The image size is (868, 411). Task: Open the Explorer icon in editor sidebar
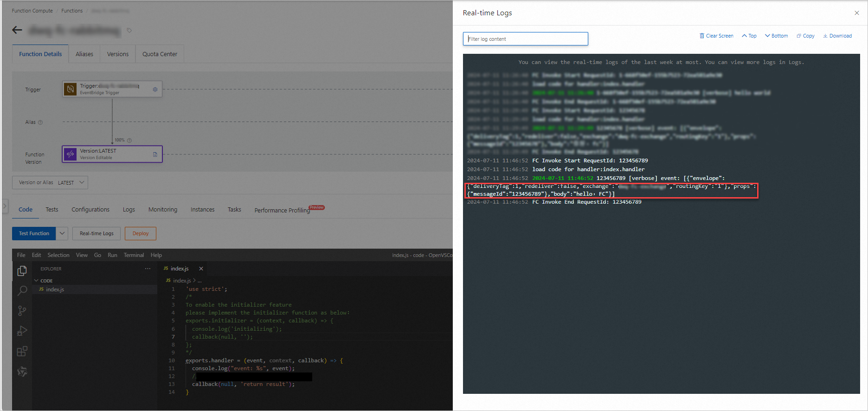click(x=22, y=270)
